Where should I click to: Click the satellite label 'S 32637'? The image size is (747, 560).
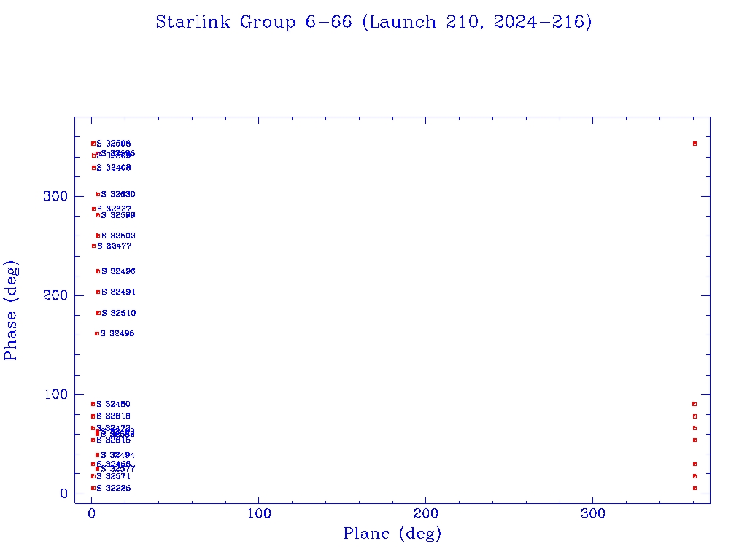pyautogui.click(x=114, y=209)
